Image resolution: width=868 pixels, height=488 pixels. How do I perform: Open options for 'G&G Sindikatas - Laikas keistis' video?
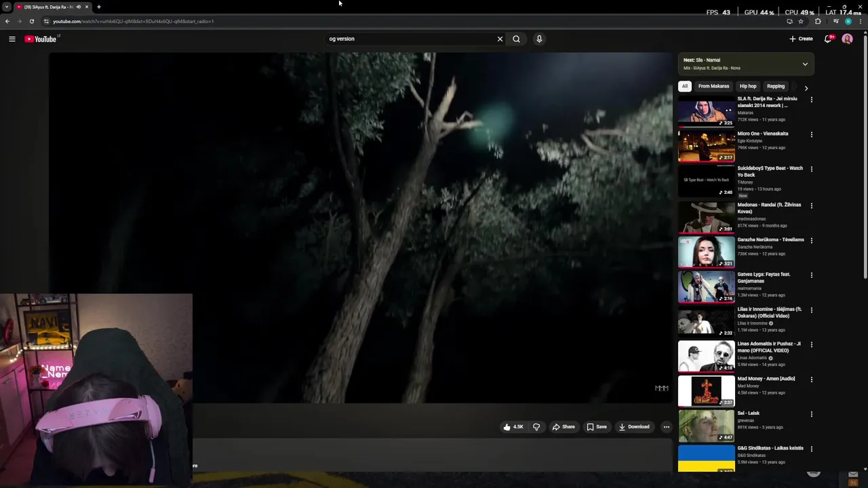[x=811, y=449]
